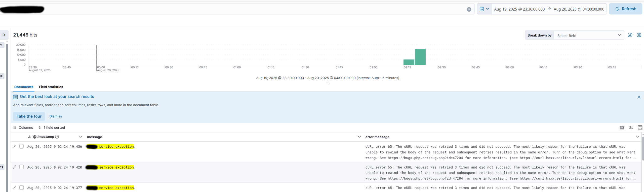This screenshot has width=644, height=192.
Task: Click the Refresh button
Action: [x=625, y=9]
